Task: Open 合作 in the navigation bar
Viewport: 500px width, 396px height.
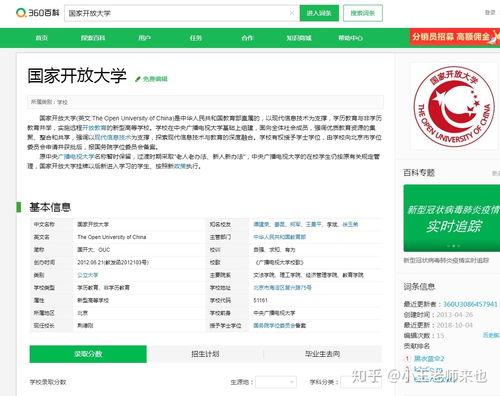Action: coord(247,38)
